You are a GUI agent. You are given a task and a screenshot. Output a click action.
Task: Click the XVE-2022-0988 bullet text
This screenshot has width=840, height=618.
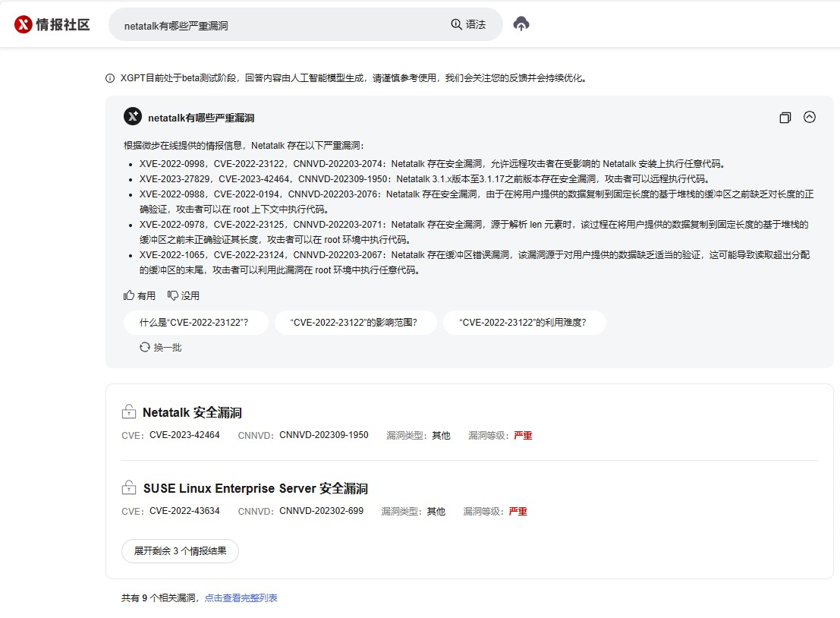477,201
